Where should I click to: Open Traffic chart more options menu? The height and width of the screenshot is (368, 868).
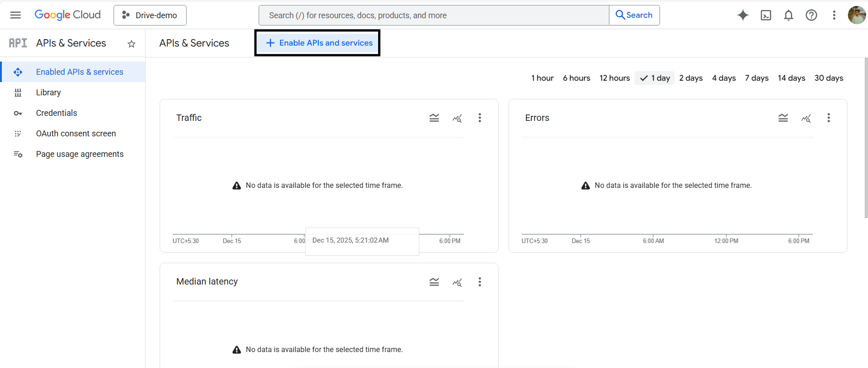pyautogui.click(x=479, y=118)
